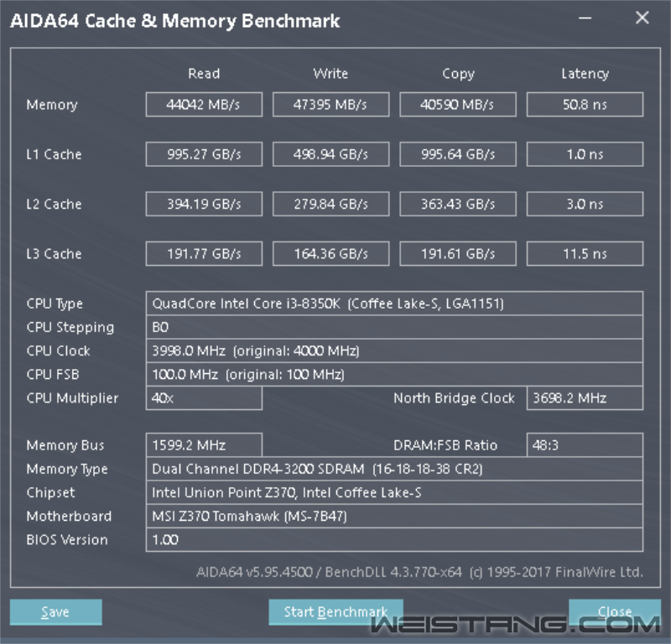Click the CPU Type label
This screenshot has height=644, width=671.
point(55,304)
